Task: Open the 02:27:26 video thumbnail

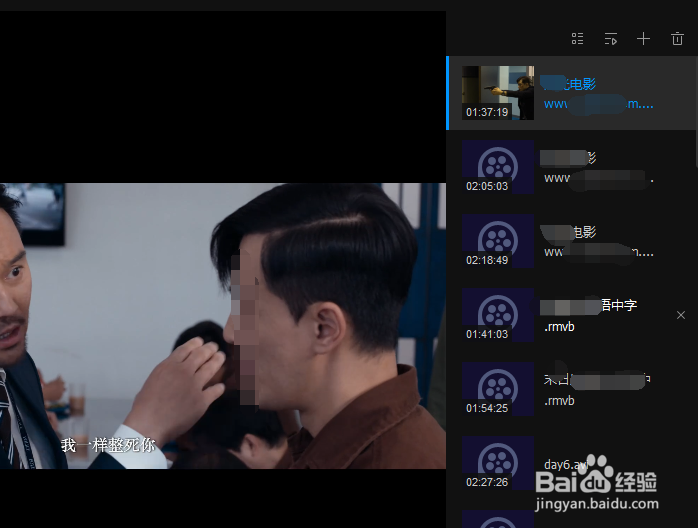Action: (x=498, y=463)
